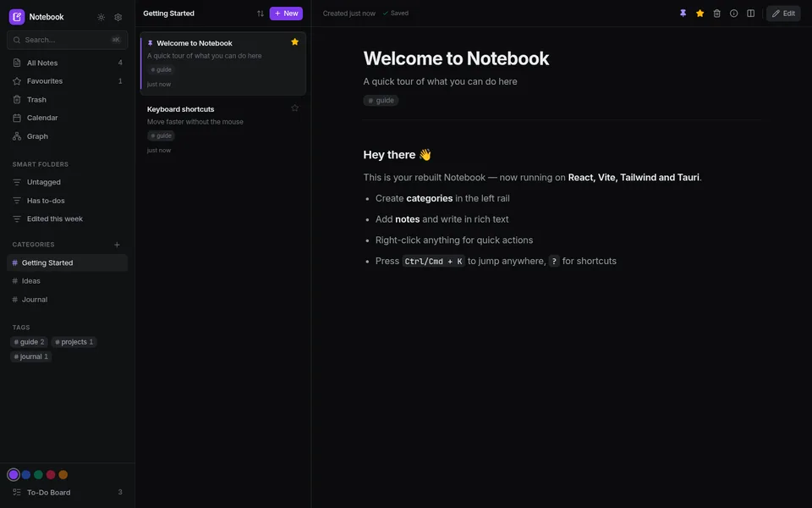Screen dimensions: 812x508
Task: Select the Edited this week smart folder
Action: (68, 218)
